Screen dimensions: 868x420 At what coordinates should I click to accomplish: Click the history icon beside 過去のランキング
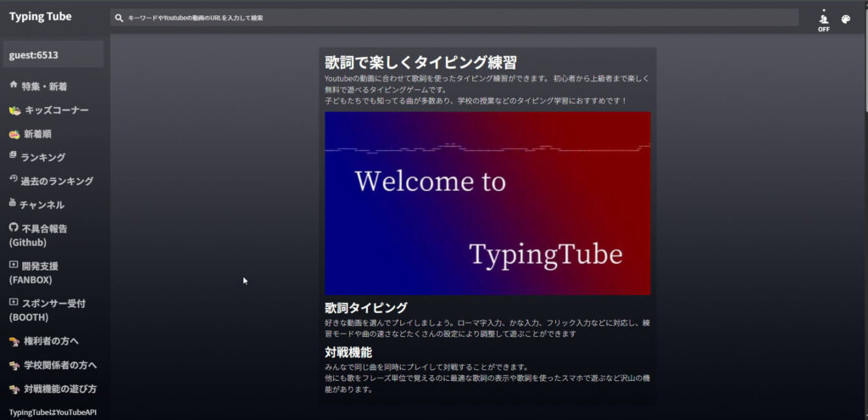click(14, 178)
